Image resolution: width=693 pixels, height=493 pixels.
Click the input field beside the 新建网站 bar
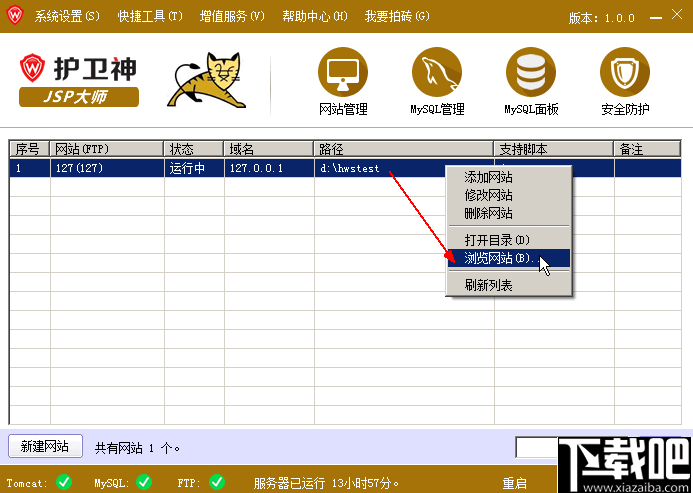point(537,447)
